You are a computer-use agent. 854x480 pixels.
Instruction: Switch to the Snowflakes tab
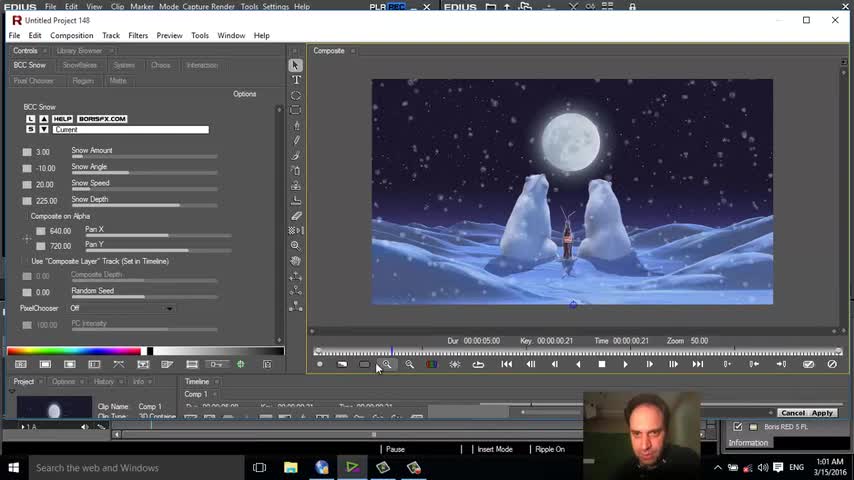coord(80,65)
